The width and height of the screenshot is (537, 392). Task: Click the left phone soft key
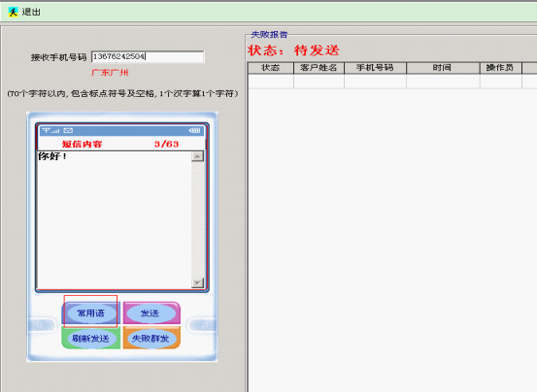click(41, 325)
